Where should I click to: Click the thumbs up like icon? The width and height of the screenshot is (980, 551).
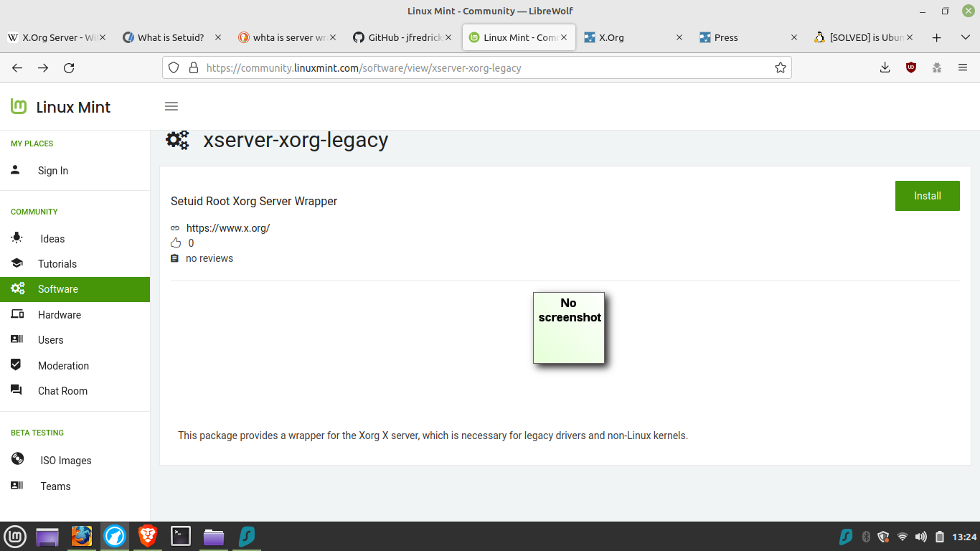tap(176, 243)
